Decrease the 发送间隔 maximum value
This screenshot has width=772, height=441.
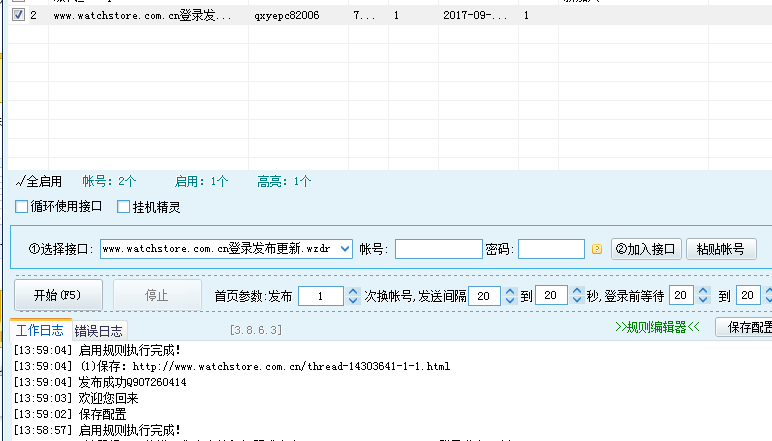[x=577, y=300]
